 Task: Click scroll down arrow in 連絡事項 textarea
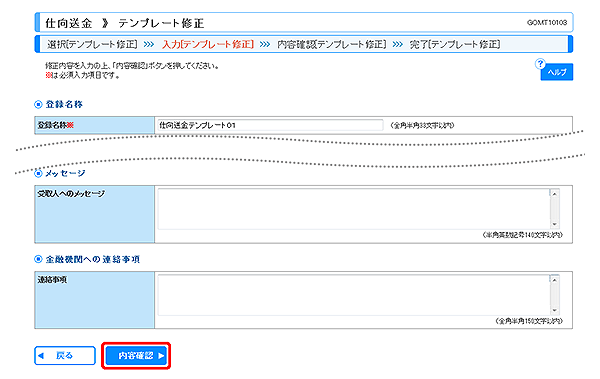(x=554, y=310)
